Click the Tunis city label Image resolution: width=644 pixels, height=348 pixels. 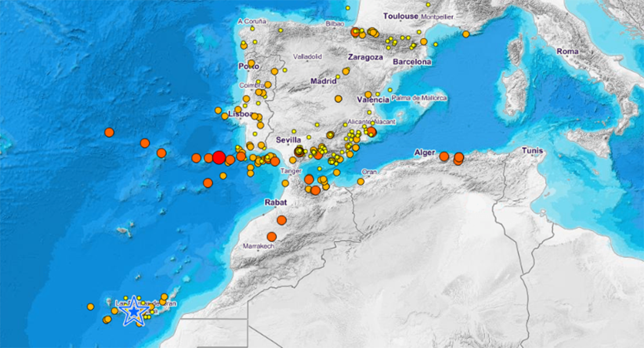coord(532,151)
